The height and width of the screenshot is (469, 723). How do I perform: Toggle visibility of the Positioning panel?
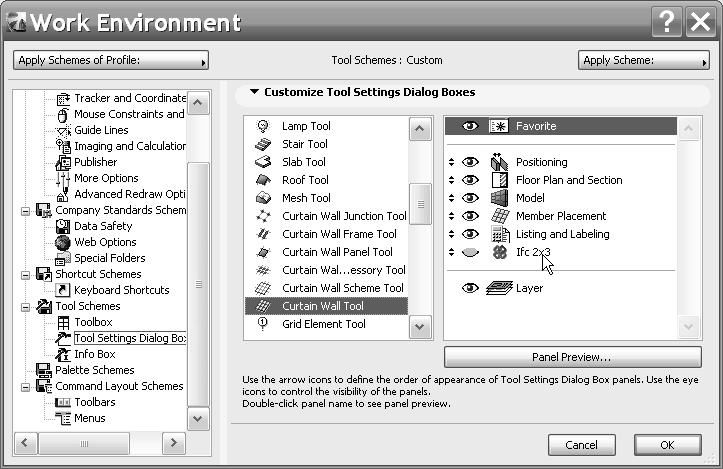click(x=471, y=162)
